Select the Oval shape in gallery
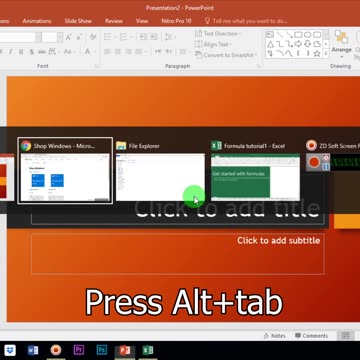The width and height of the screenshot is (360, 360). coord(308,35)
